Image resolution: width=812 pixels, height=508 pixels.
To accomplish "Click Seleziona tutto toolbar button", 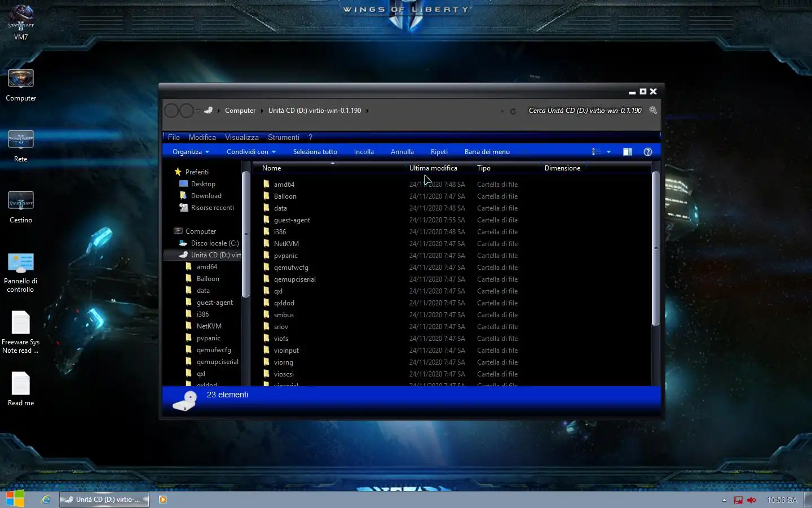I will [x=315, y=152].
